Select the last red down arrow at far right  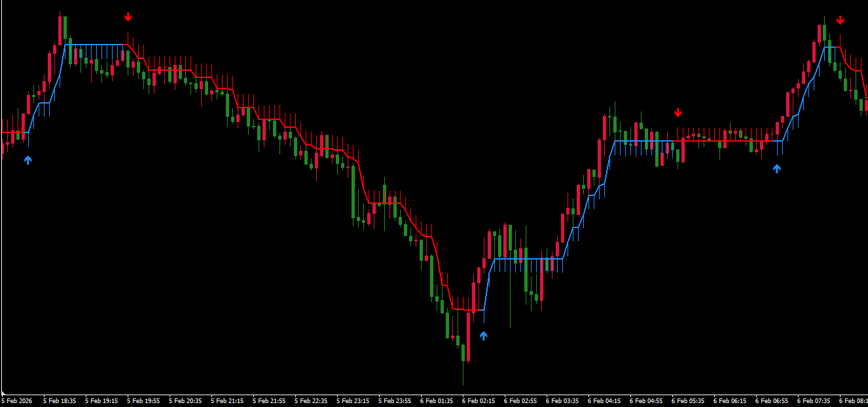[x=841, y=21]
